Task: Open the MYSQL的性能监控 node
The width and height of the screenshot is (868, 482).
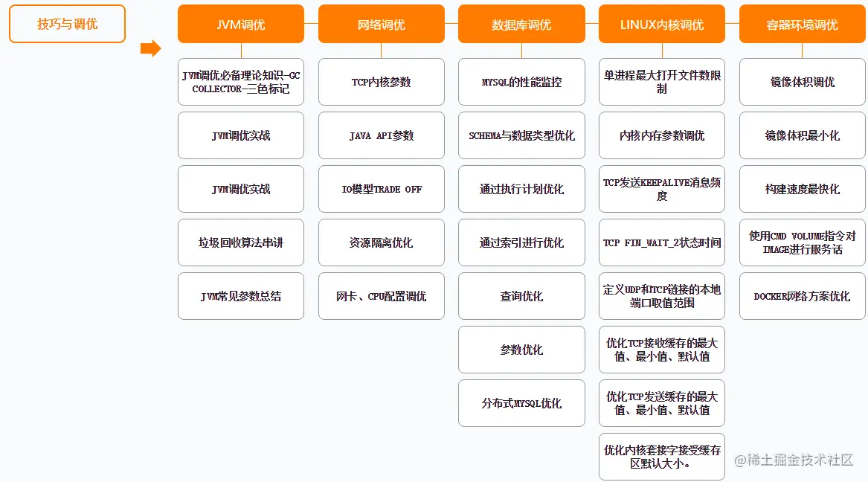Action: 521,82
